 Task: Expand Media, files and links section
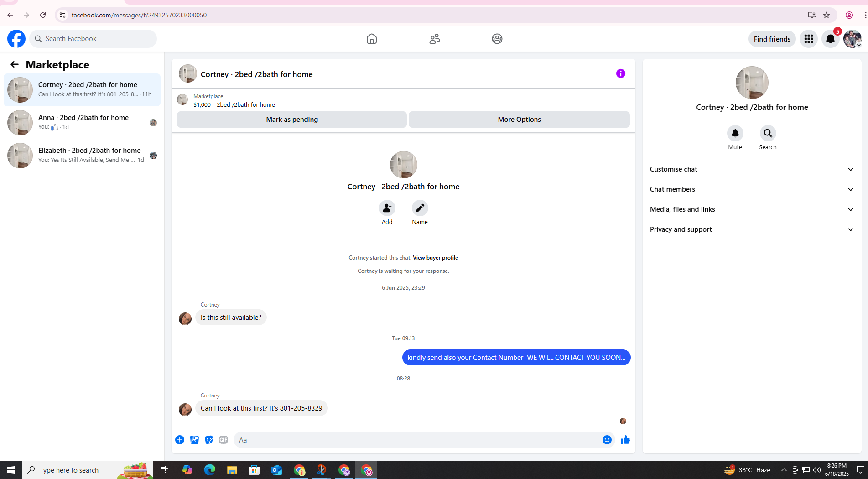tap(752, 209)
